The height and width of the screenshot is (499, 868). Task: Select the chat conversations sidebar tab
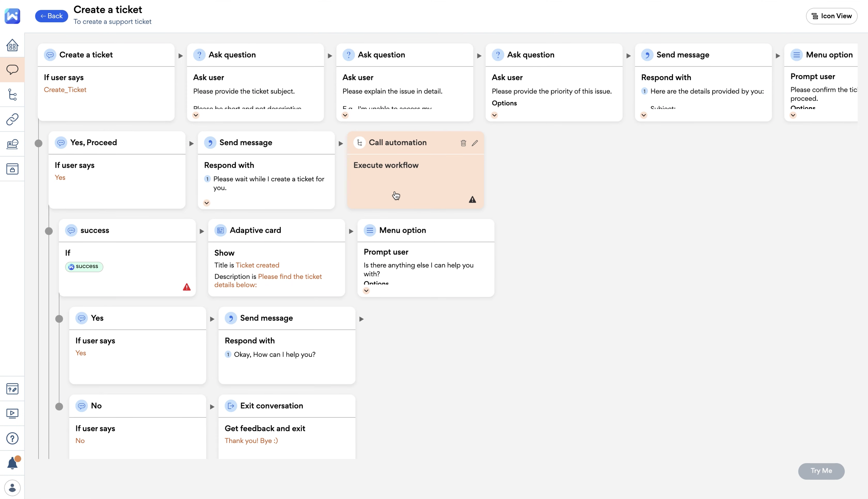(x=12, y=70)
